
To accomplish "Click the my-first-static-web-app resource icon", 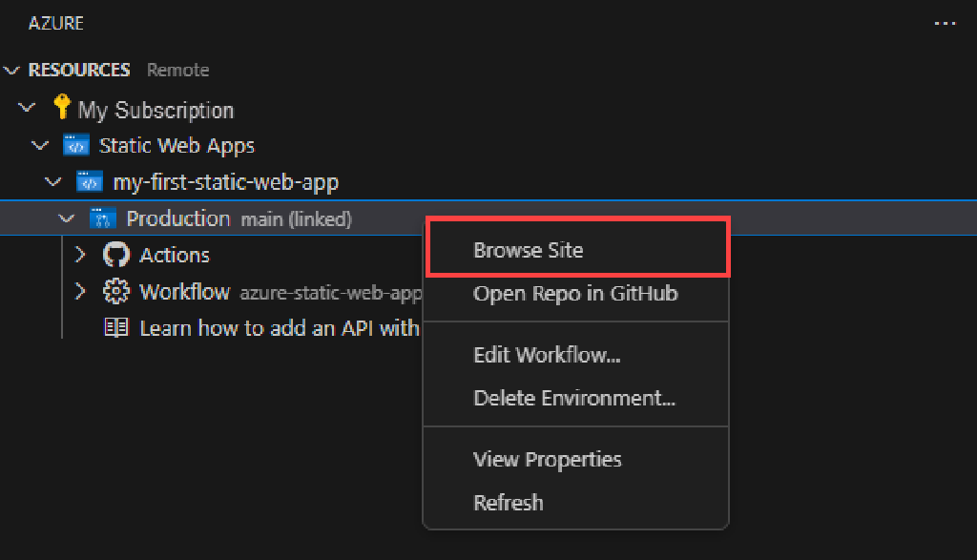I will coord(89,181).
